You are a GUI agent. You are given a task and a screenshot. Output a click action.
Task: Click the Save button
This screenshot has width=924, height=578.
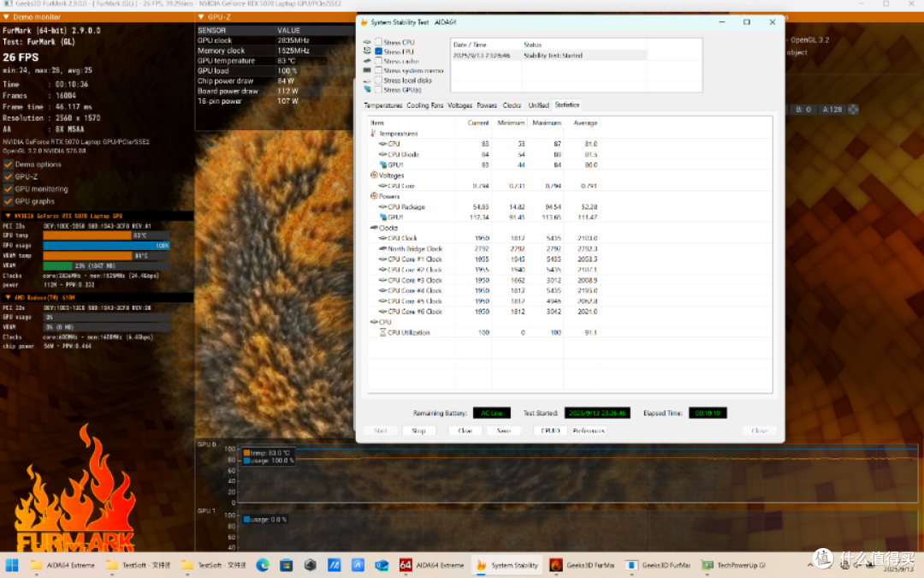click(x=503, y=431)
